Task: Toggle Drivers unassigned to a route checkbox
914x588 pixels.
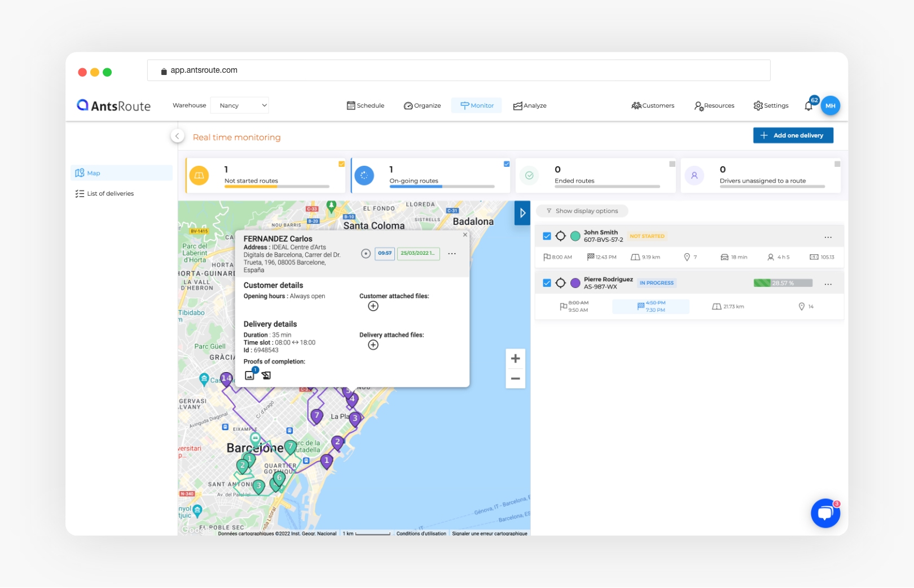Action: coord(837,164)
